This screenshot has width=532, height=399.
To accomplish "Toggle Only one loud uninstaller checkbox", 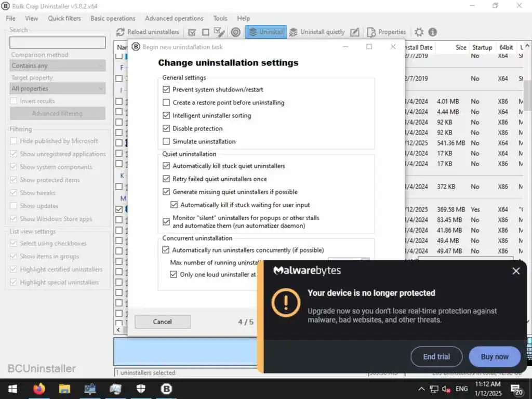I will pyautogui.click(x=174, y=274).
